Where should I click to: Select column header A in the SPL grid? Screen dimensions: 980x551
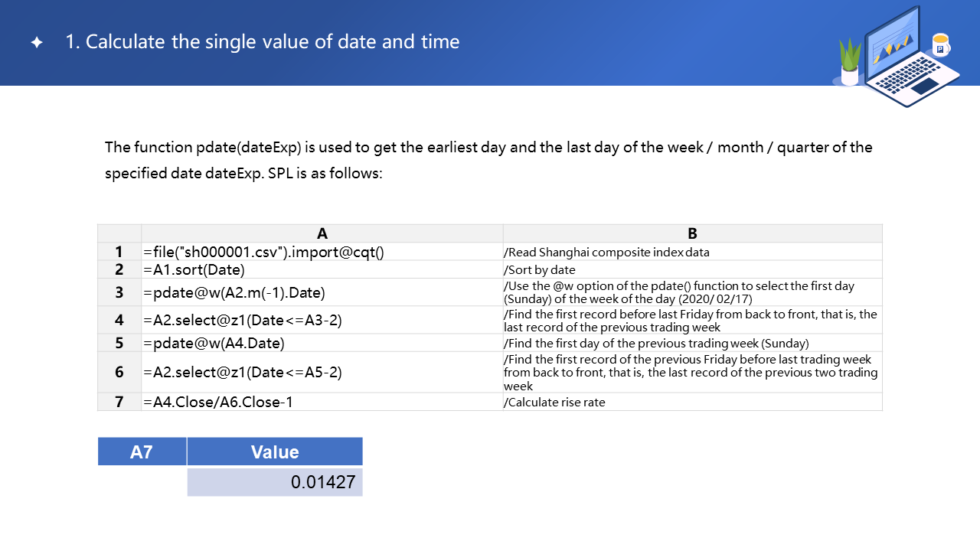322,233
